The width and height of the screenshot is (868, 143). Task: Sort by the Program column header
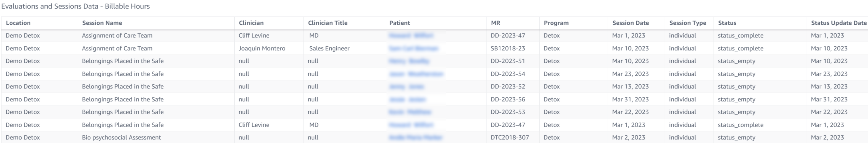556,23
